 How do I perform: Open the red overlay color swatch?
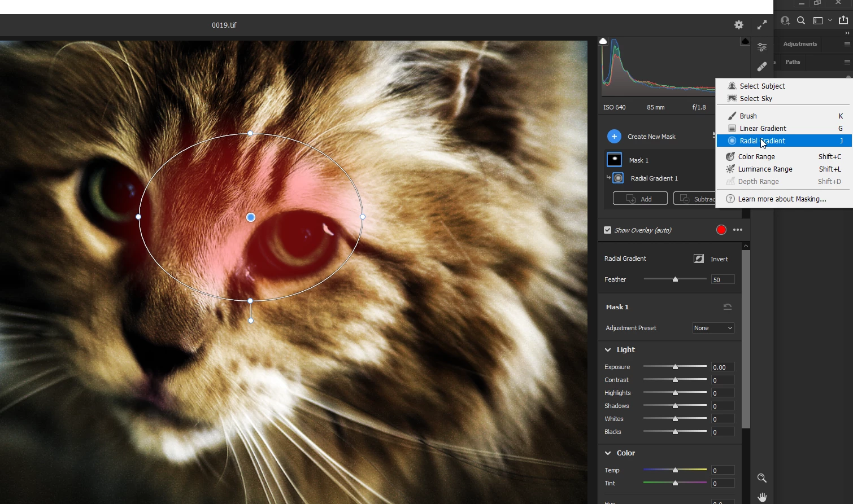point(721,230)
